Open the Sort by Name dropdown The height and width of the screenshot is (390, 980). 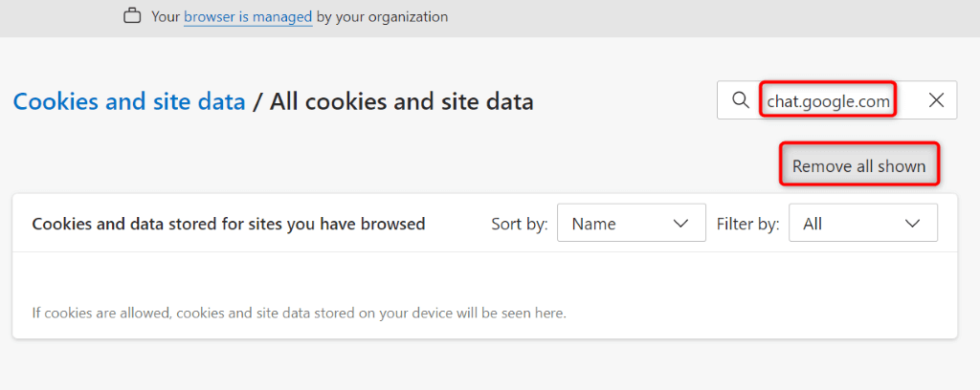click(631, 224)
